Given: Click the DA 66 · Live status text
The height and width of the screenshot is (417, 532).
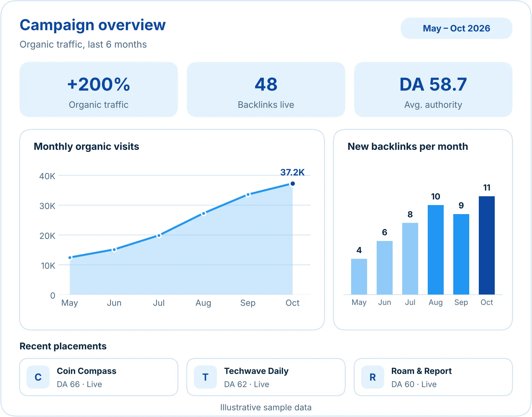Looking at the screenshot, I should coord(80,384).
